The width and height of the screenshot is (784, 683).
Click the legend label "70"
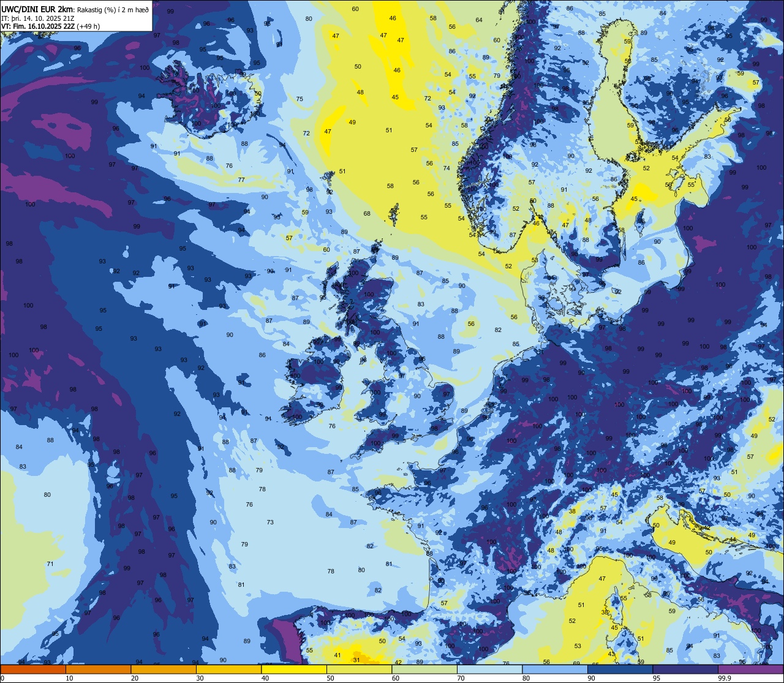(461, 678)
